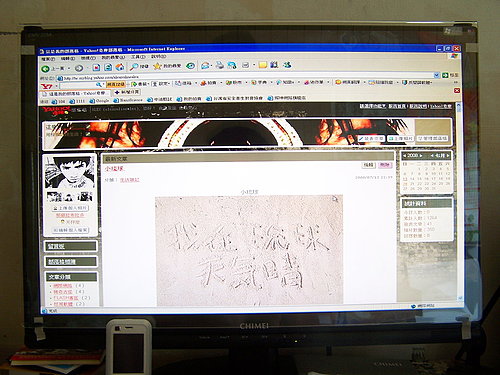
Task: Click the Google link in Links bar
Action: tap(99, 101)
